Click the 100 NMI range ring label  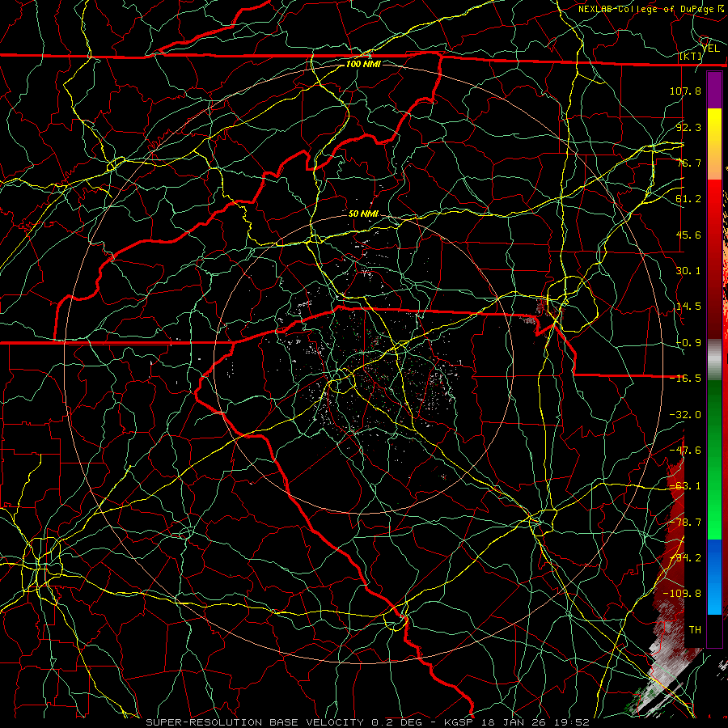363,64
